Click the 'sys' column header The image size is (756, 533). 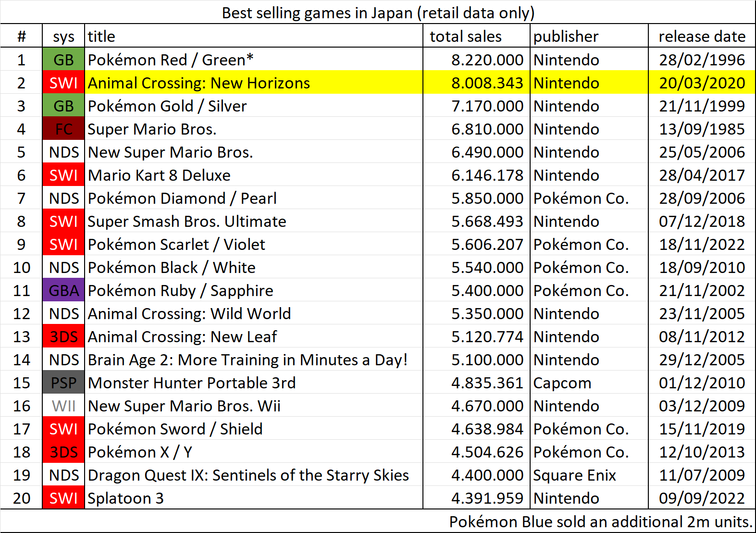point(63,37)
